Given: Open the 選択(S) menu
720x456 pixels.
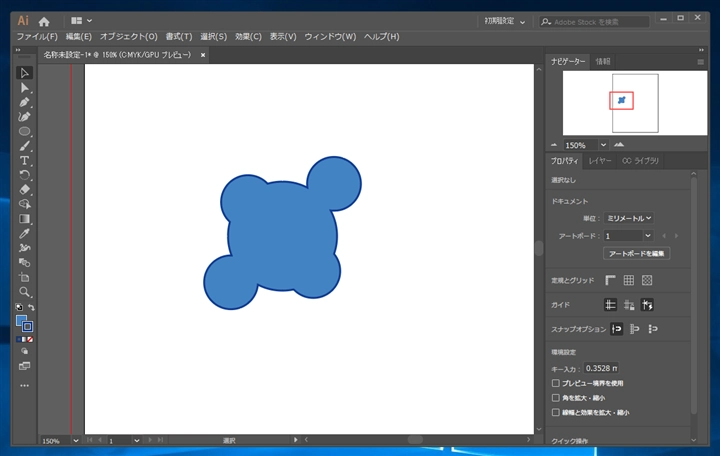Looking at the screenshot, I should (x=213, y=36).
